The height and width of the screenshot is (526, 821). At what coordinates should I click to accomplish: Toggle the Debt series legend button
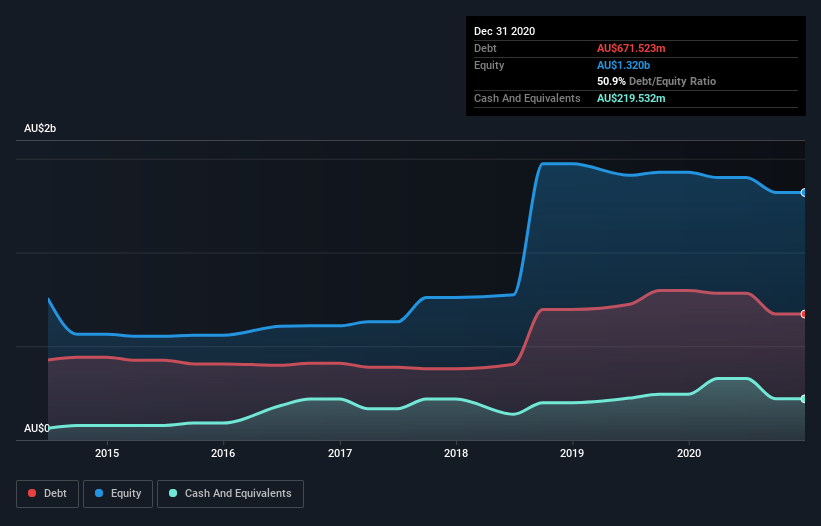[48, 494]
